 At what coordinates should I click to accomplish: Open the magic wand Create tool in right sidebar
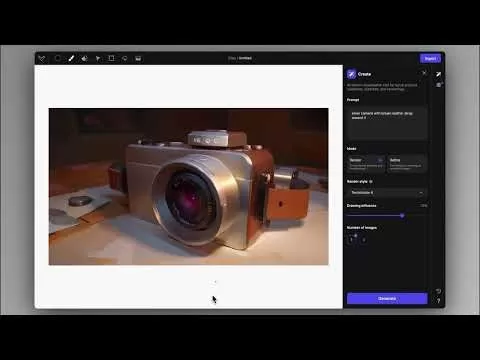coord(438,74)
